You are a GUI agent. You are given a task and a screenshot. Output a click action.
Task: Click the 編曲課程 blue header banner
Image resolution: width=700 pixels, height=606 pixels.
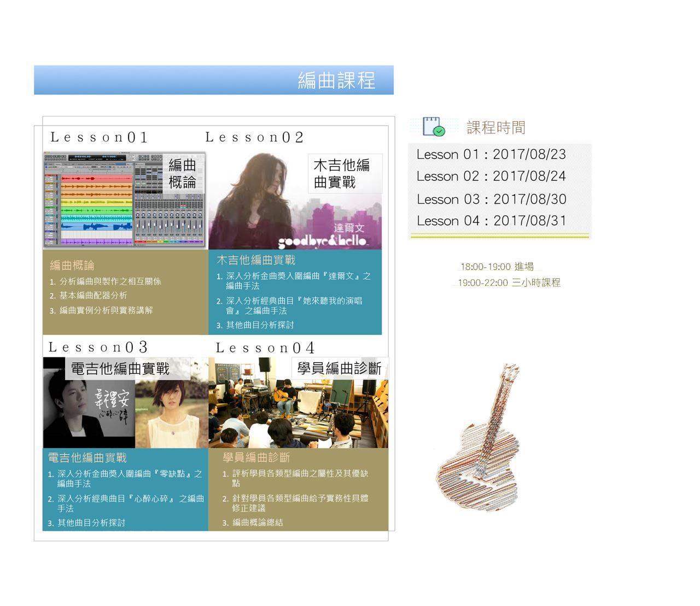(x=213, y=80)
